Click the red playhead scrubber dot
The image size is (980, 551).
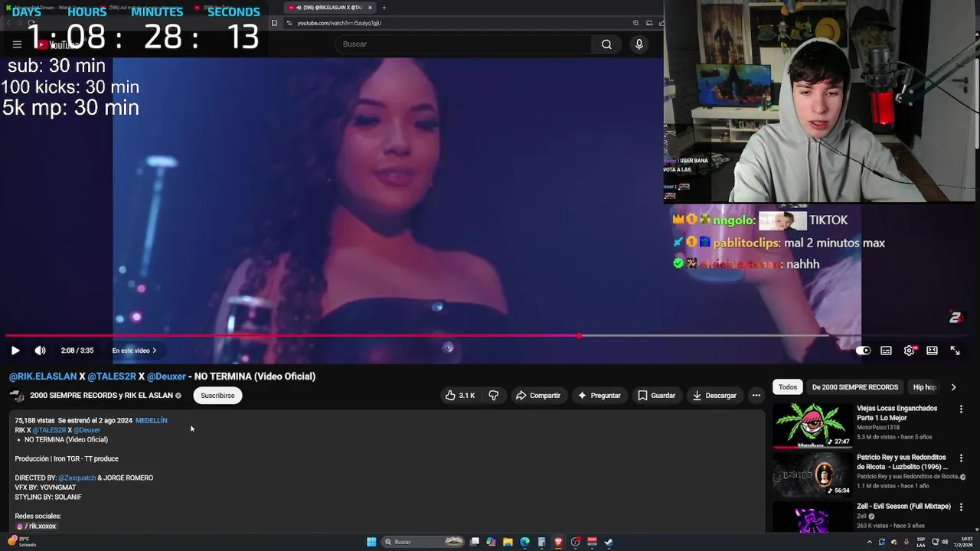(x=579, y=335)
